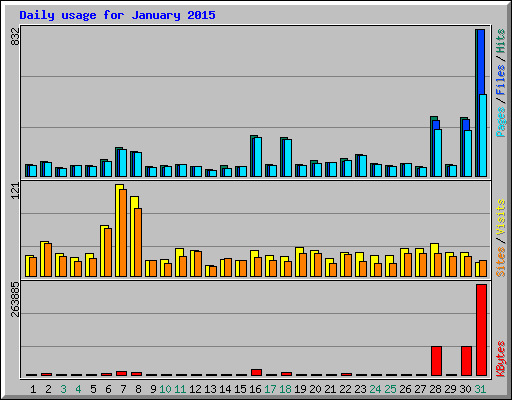Click the 263885 axis maximum label
512x400 pixels.
pyautogui.click(x=15, y=299)
